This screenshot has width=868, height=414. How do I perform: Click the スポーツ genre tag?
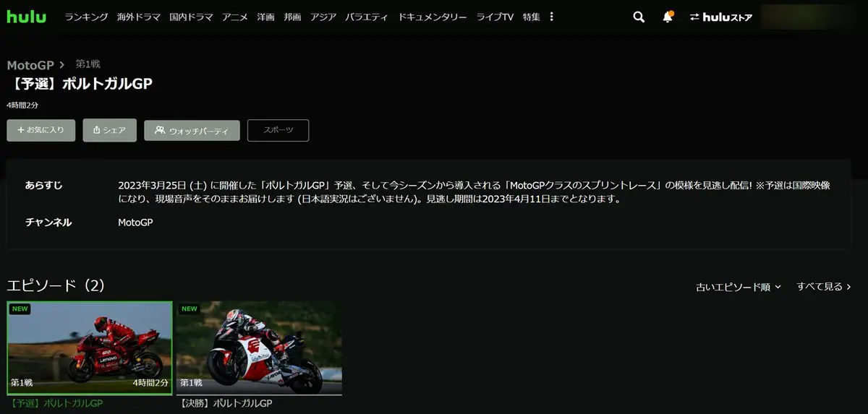(x=278, y=130)
